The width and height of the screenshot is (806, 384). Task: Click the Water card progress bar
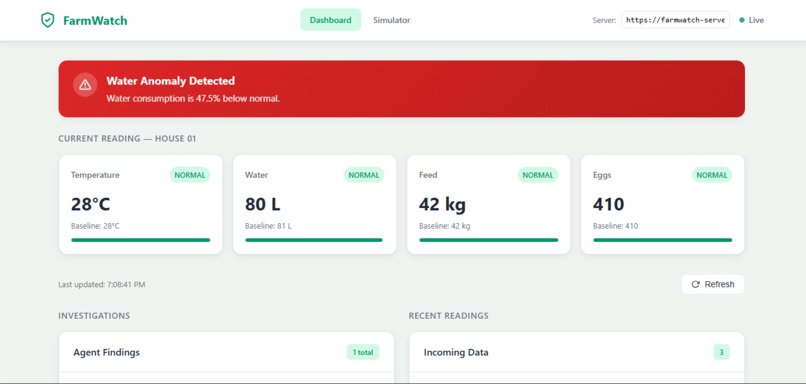[x=314, y=240]
